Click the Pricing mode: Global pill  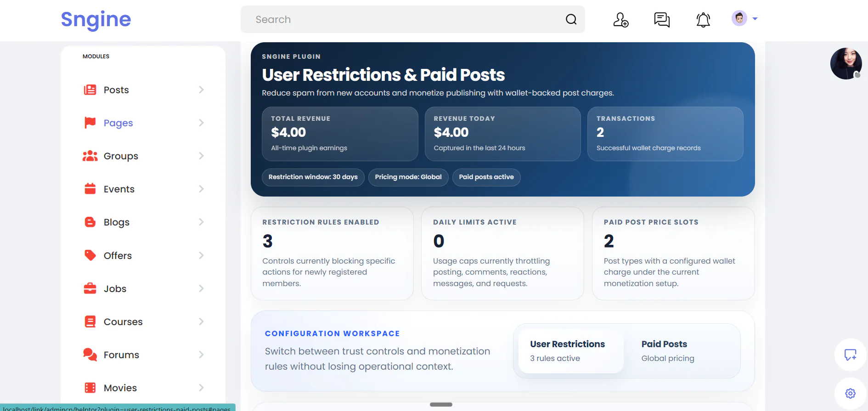[x=408, y=177]
